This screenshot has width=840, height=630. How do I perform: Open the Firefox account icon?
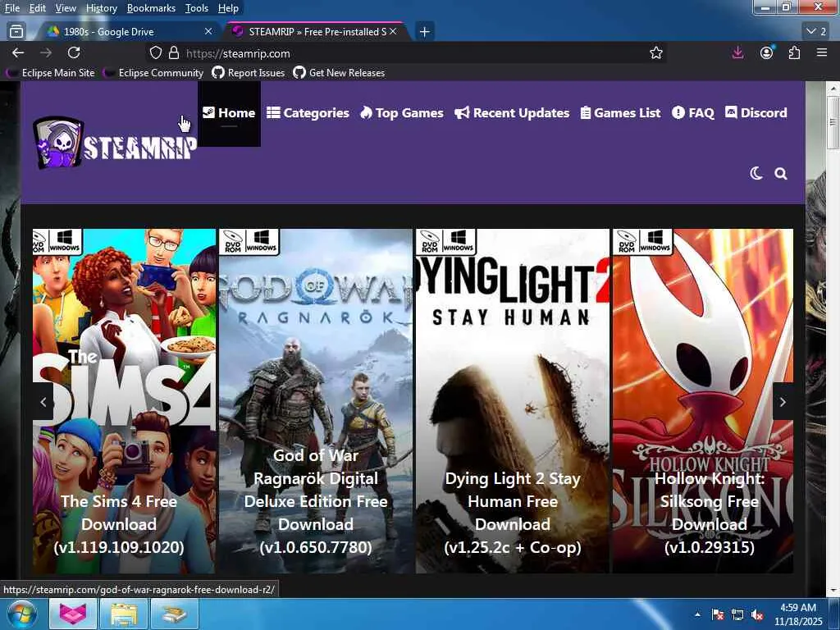(767, 52)
